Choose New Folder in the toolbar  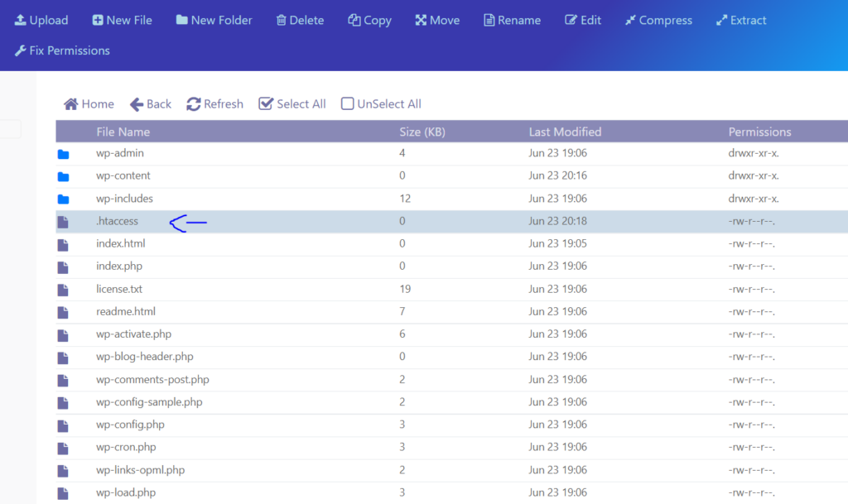[x=214, y=20]
